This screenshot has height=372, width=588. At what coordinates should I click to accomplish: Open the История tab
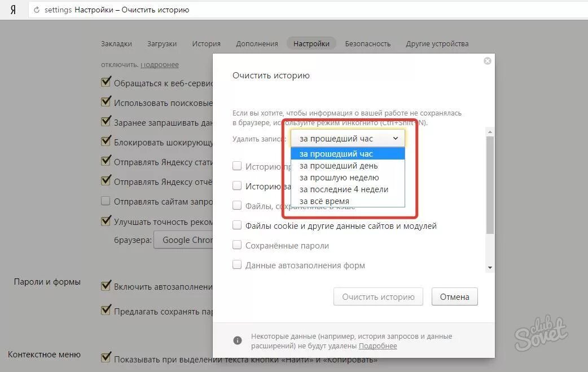click(x=206, y=44)
